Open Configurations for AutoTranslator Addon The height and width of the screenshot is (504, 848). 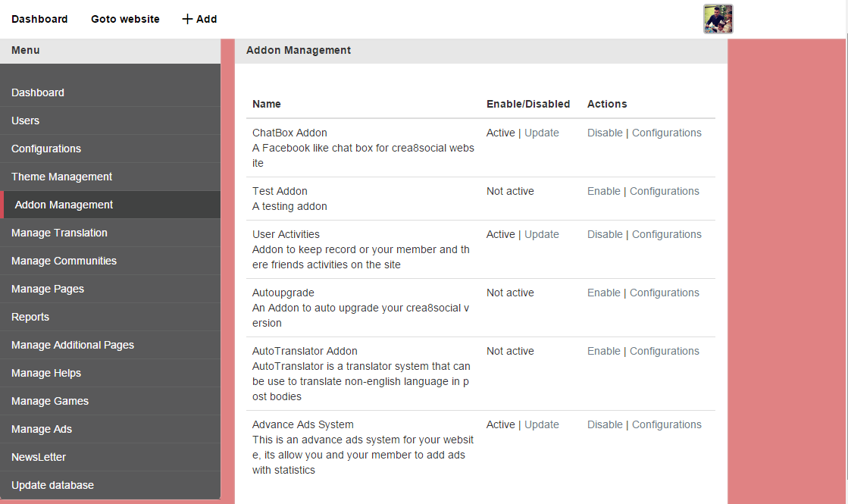664,352
